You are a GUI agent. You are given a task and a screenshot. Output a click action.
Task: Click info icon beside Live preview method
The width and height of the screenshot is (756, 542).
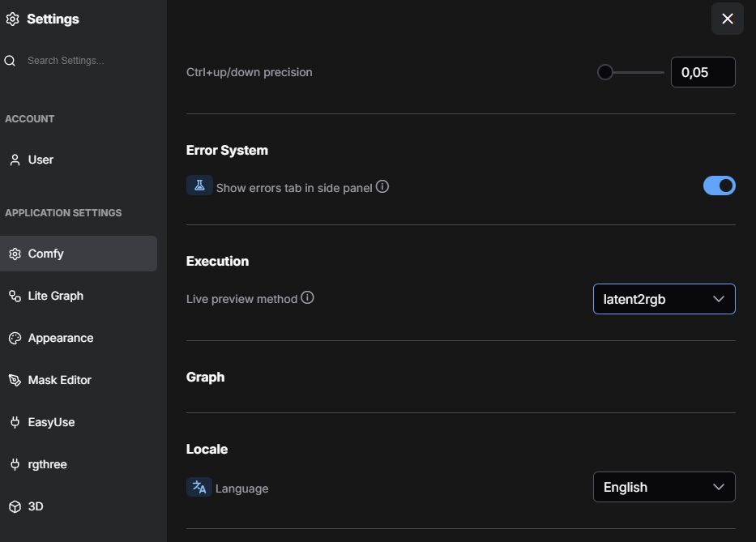click(x=308, y=297)
